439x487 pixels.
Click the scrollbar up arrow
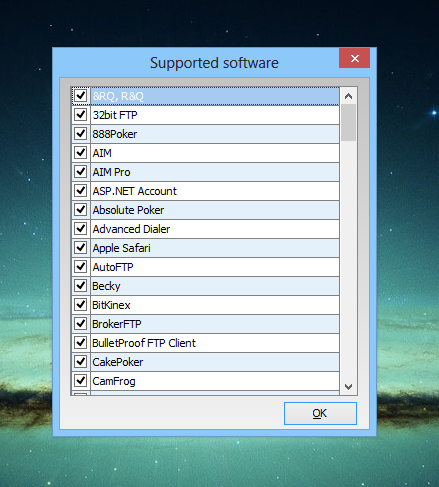[348, 96]
